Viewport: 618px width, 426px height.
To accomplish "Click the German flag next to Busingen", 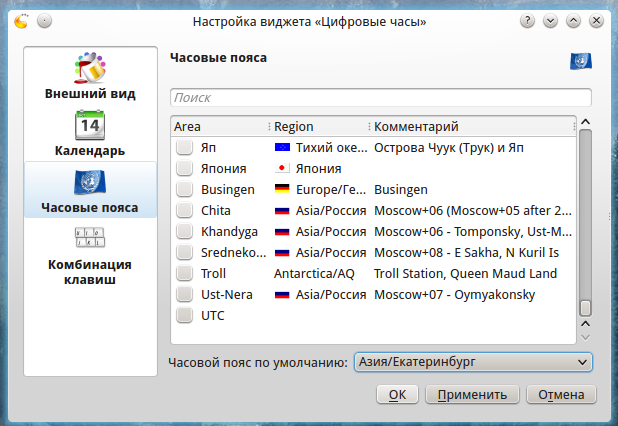I will point(281,189).
